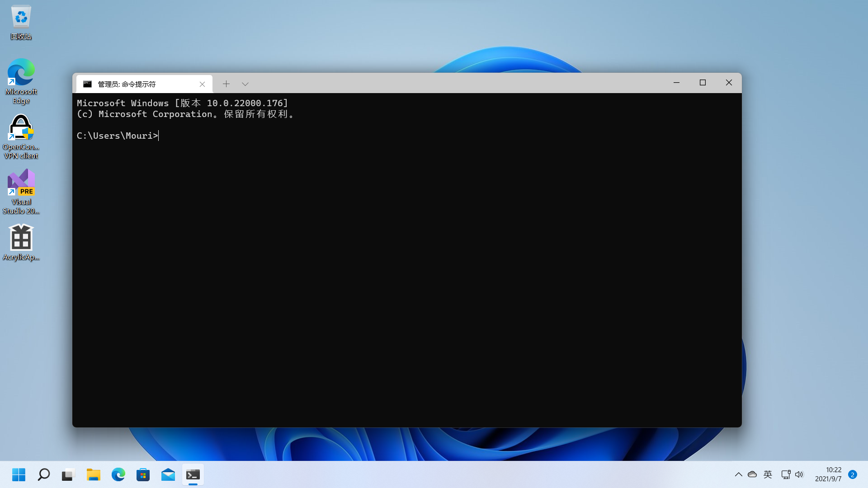Open Windows Search from the taskbar
The width and height of the screenshot is (868, 488).
click(x=43, y=474)
